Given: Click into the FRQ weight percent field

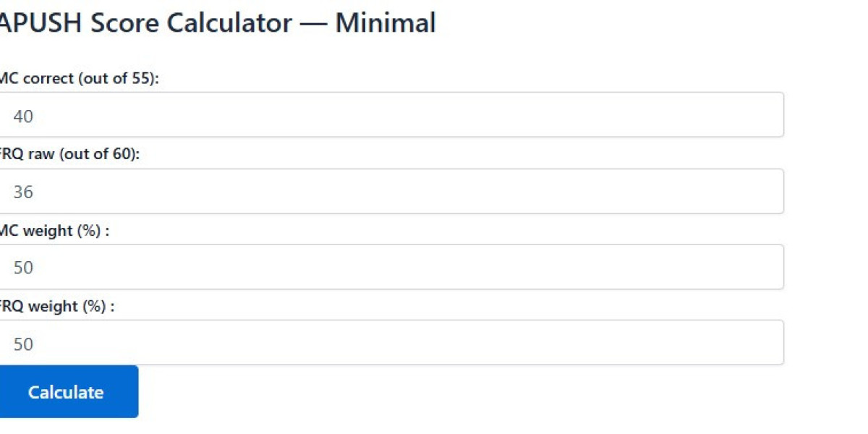Looking at the screenshot, I should (391, 343).
